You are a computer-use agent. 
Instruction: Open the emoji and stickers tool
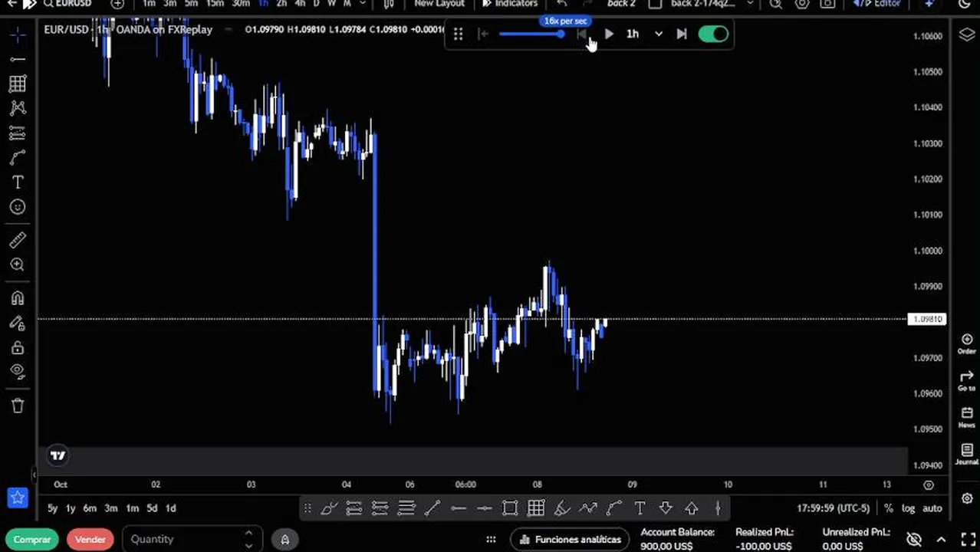pyautogui.click(x=18, y=206)
